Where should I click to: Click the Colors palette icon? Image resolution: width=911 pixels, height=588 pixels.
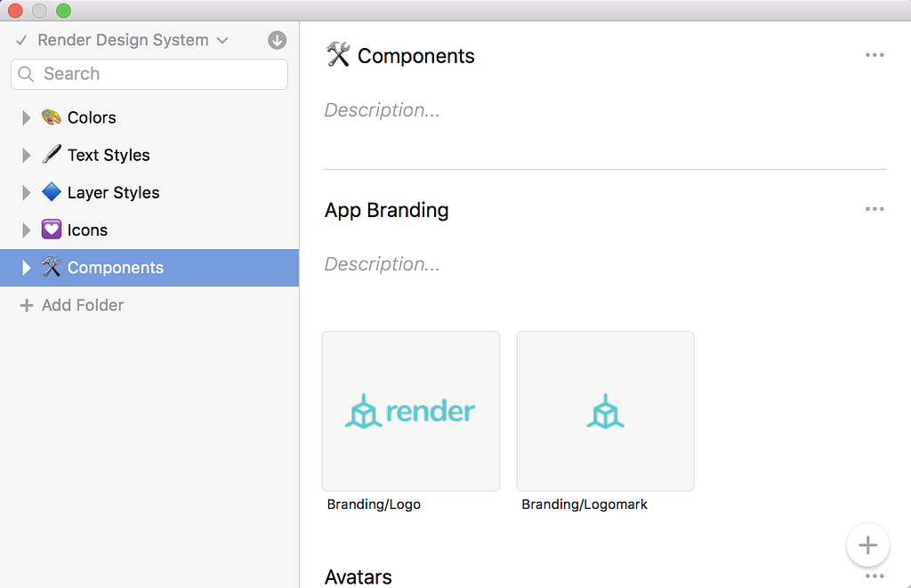click(x=51, y=117)
